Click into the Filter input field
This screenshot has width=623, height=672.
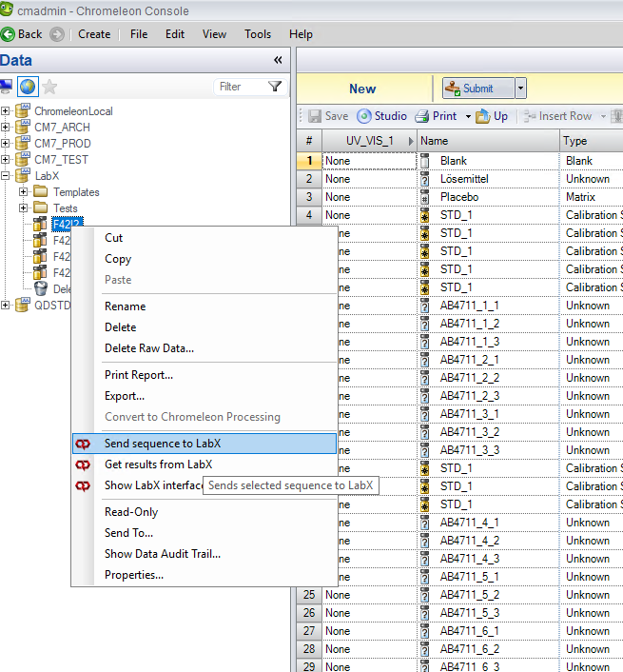243,87
